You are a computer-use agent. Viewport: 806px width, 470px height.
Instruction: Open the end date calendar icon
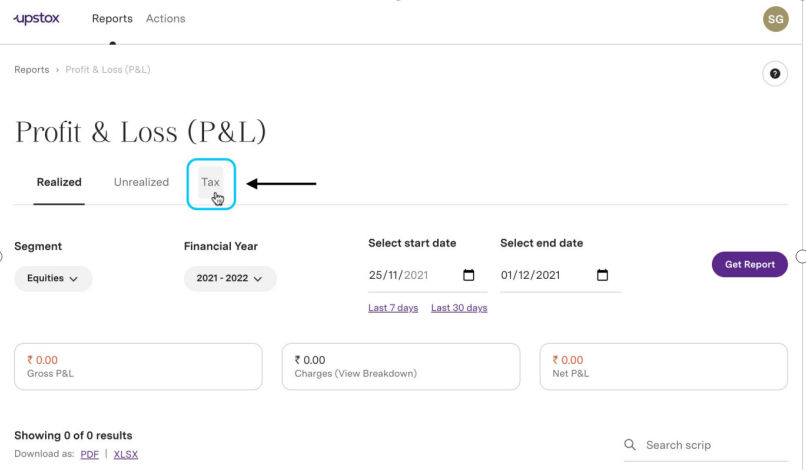coord(602,275)
